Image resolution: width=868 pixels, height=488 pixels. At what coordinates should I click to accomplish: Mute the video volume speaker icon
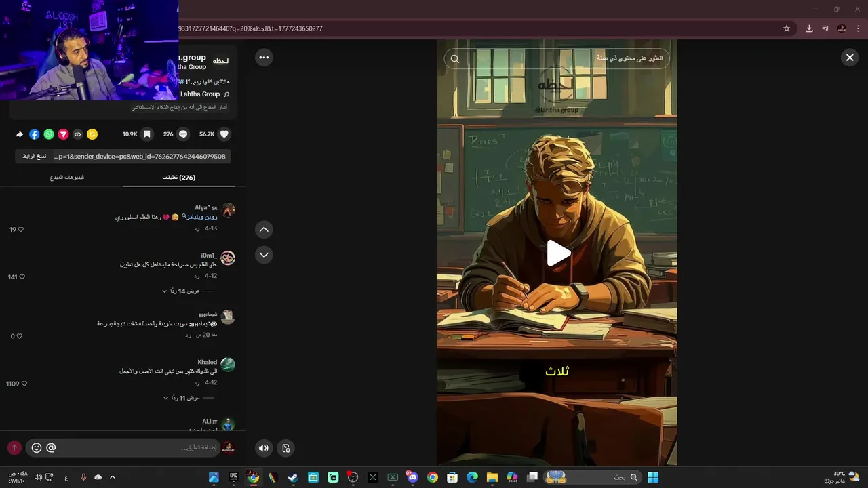tap(264, 448)
